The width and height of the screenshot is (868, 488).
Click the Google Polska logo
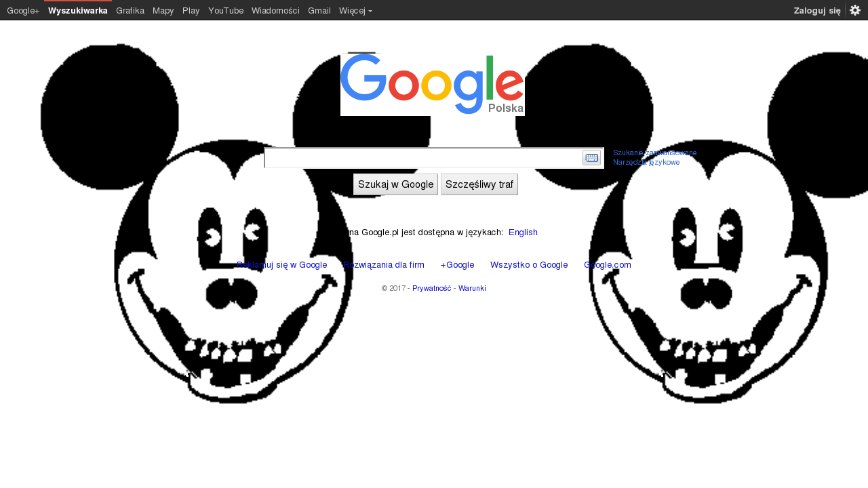433,84
